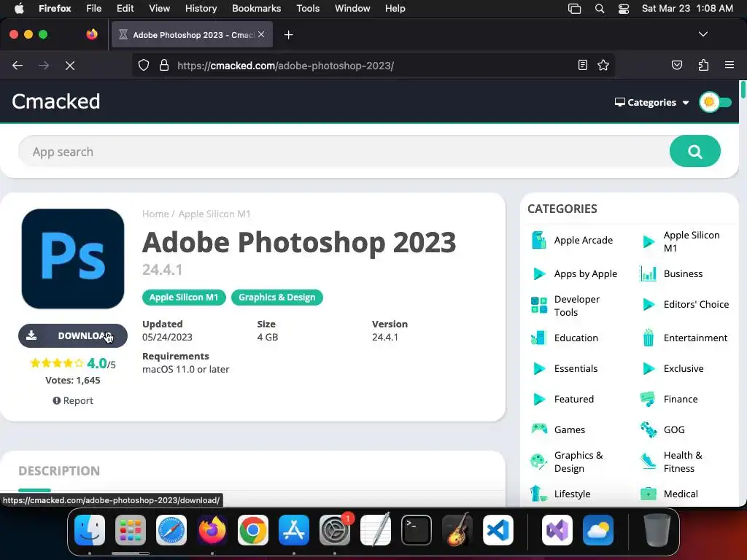The height and width of the screenshot is (560, 747).
Task: Open the Apps by Apple category
Action: 586,274
